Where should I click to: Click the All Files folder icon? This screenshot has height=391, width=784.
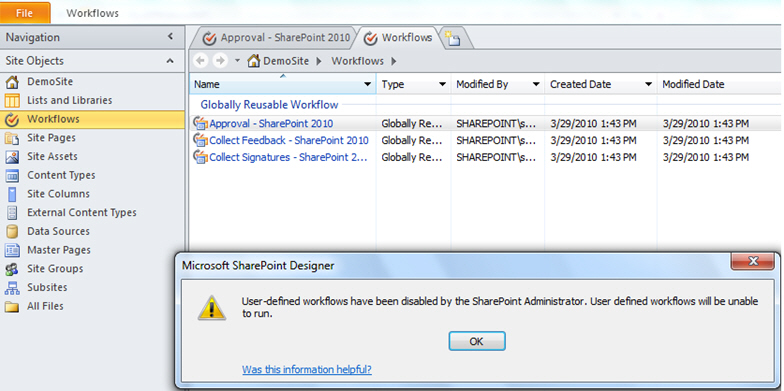[x=12, y=306]
